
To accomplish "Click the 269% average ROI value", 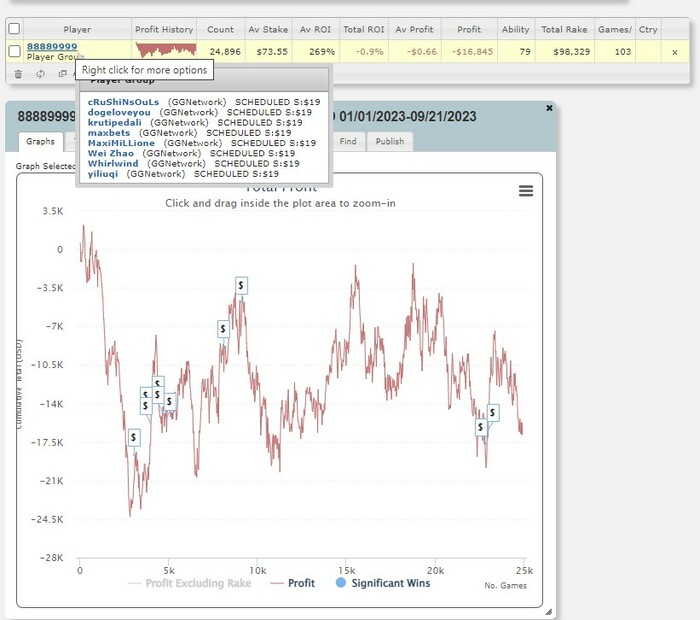I will [x=322, y=52].
